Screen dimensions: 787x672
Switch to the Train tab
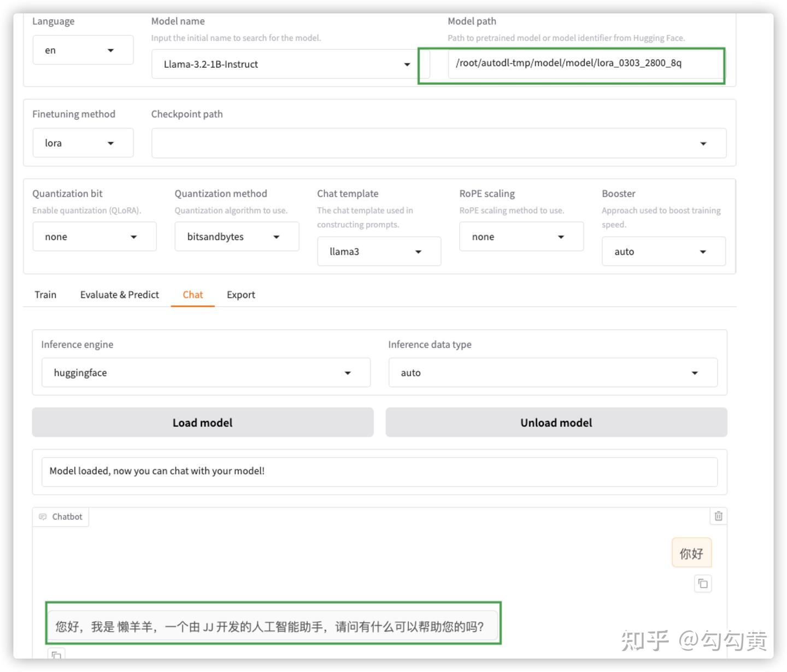coord(45,295)
